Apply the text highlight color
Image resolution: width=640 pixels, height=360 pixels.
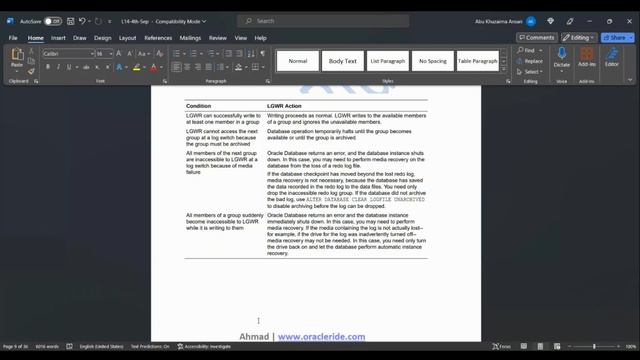137,67
